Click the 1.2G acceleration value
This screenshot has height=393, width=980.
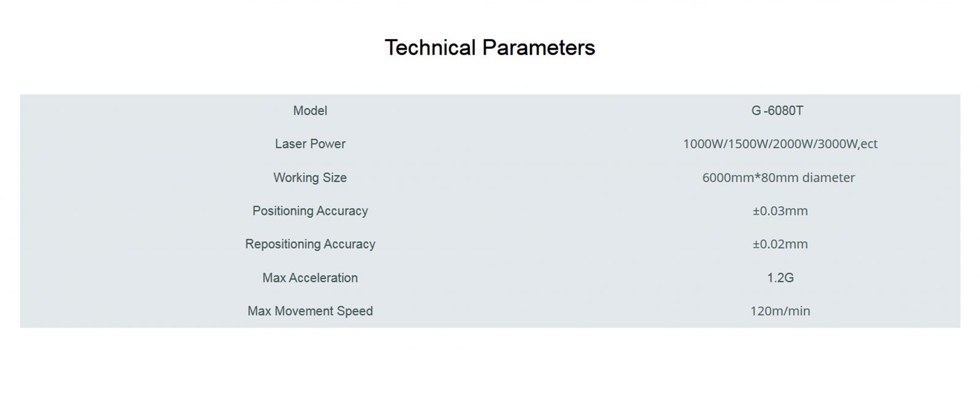pos(780,278)
